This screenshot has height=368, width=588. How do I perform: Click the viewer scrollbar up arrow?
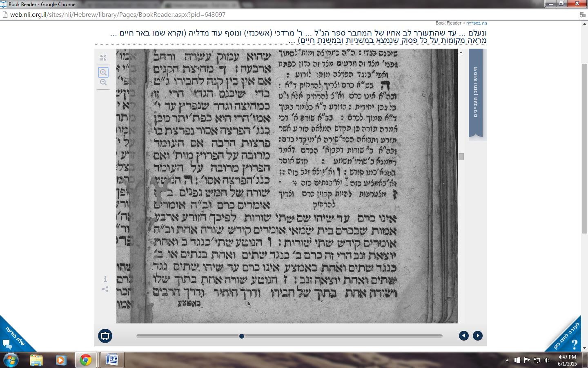[x=461, y=52]
